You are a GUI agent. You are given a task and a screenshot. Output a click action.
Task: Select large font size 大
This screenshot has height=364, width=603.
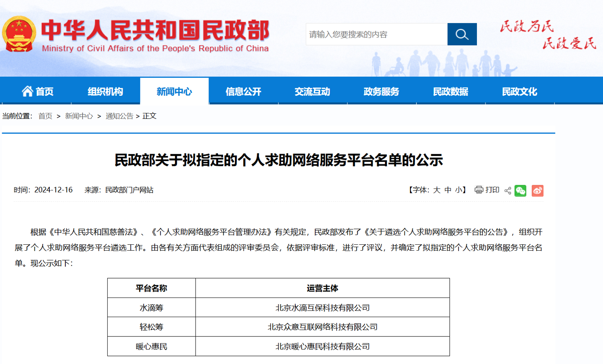point(437,190)
